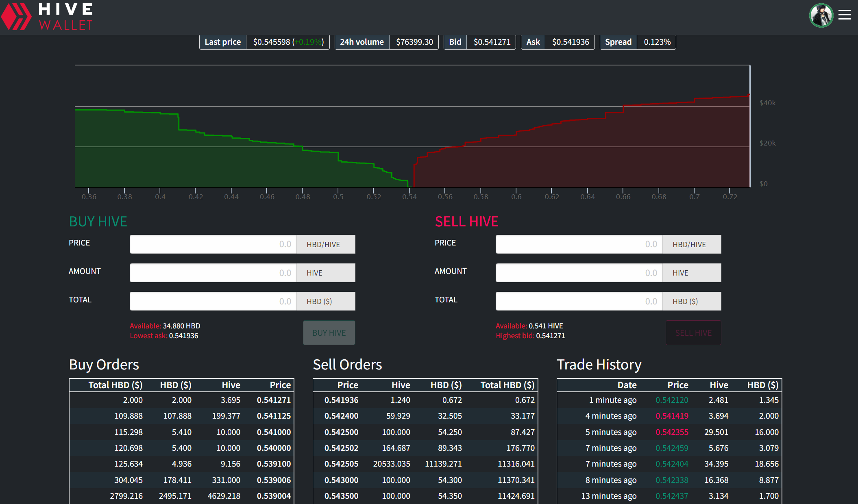Screen dimensions: 858x504
Task: Click the Buy Orders Total HBD column header
Action: [115, 385]
